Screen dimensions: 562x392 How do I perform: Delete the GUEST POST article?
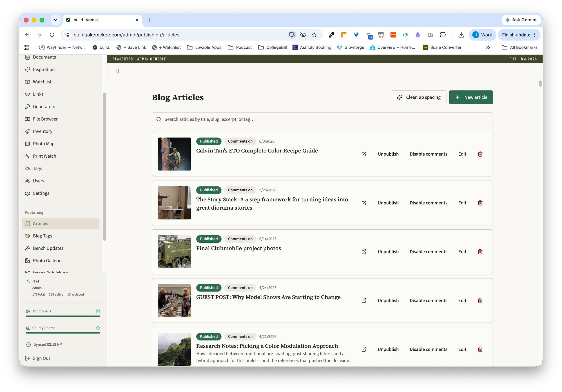480,300
